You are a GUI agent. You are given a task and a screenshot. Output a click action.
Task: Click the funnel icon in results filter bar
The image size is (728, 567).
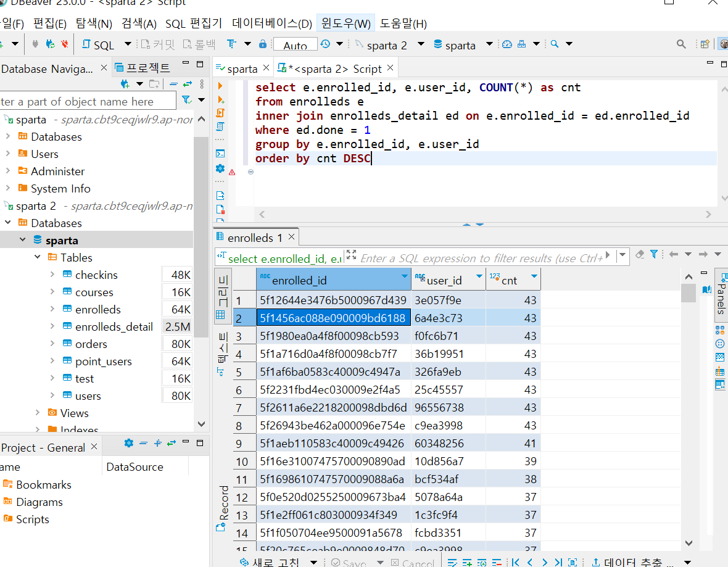tap(654, 254)
